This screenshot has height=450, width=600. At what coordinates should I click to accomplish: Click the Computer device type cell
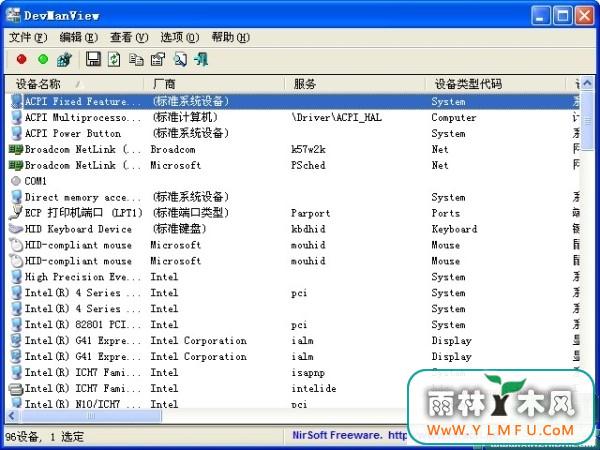[x=454, y=117]
